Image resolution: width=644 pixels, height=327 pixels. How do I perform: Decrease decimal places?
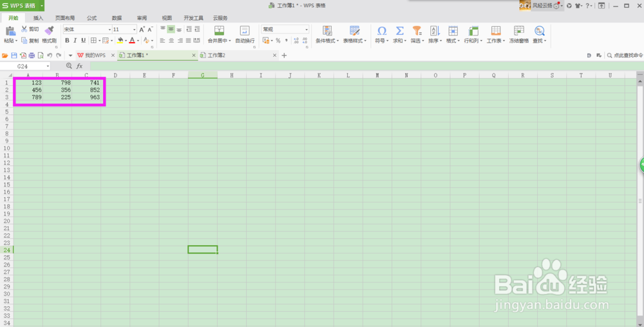305,40
